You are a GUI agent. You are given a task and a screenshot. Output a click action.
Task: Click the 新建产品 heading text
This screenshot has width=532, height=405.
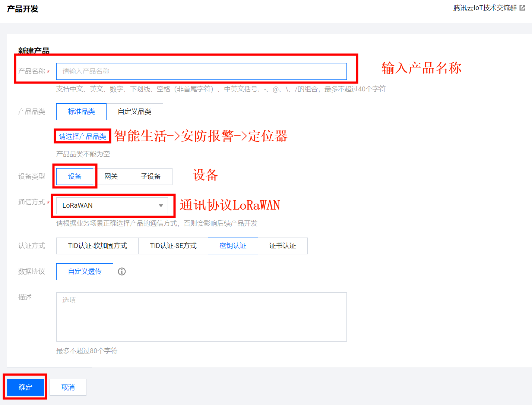(34, 51)
